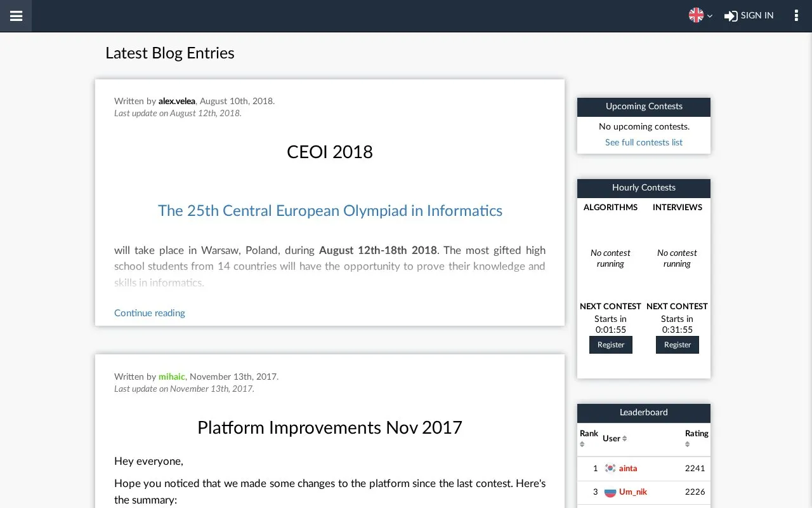Open user Um_nik on the leaderboard
812x508 pixels.
click(633, 492)
